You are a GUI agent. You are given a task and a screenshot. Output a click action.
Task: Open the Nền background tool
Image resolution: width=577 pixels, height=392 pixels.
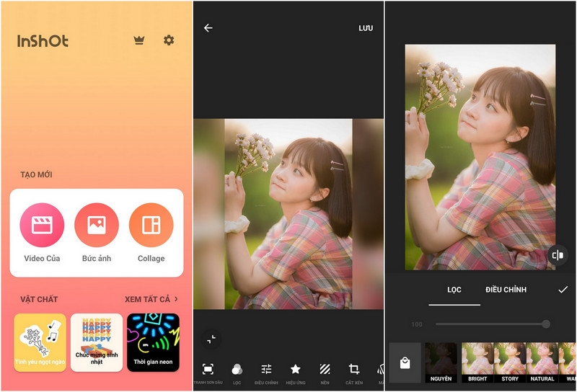coord(325,373)
